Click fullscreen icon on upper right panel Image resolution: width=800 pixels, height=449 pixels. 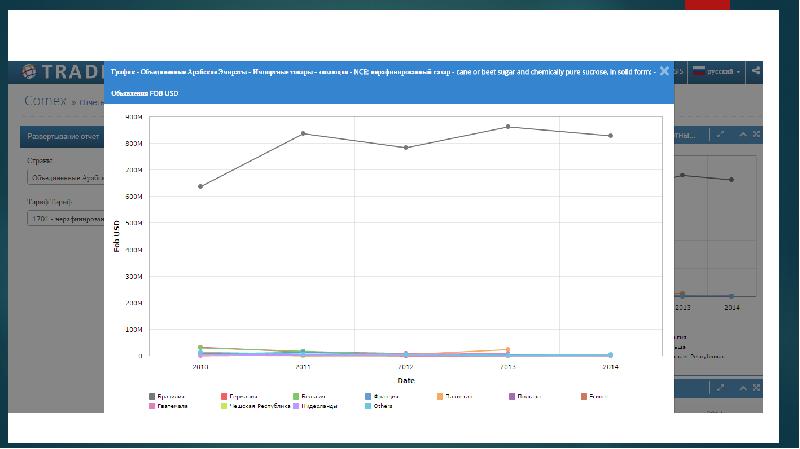pos(756,134)
